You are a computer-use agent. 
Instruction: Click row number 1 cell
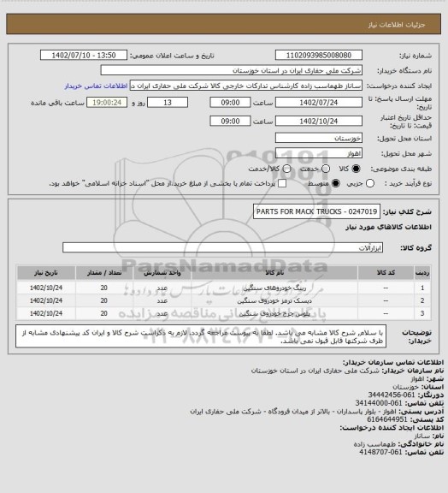422,288
